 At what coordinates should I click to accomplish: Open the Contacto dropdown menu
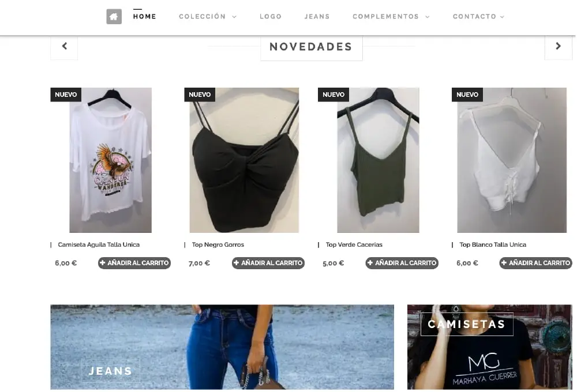[x=478, y=17]
